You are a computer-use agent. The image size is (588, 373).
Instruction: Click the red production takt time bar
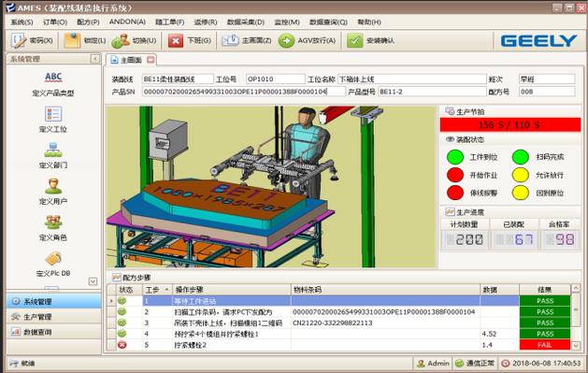(x=510, y=125)
